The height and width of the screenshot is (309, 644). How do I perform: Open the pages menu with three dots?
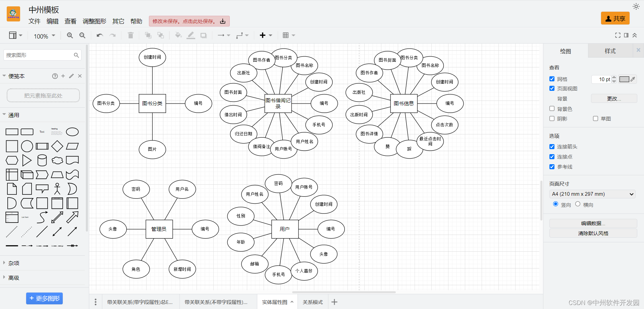(96, 302)
